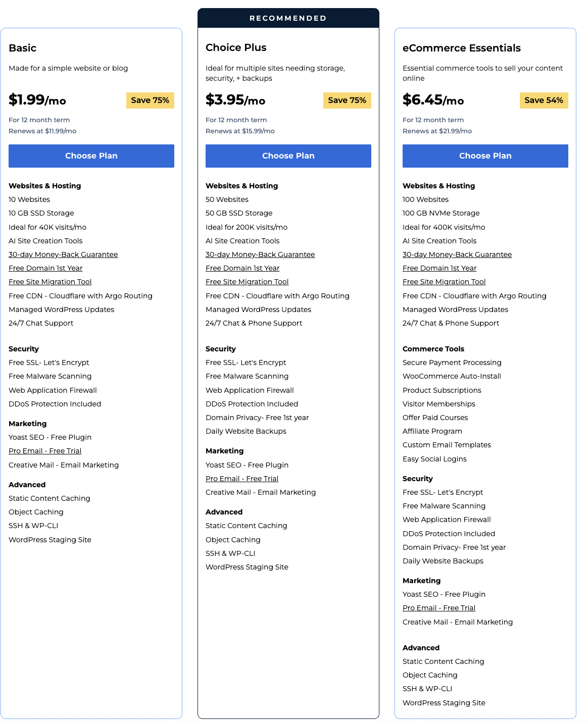Click Choose Plan for the Basic plan

point(91,156)
